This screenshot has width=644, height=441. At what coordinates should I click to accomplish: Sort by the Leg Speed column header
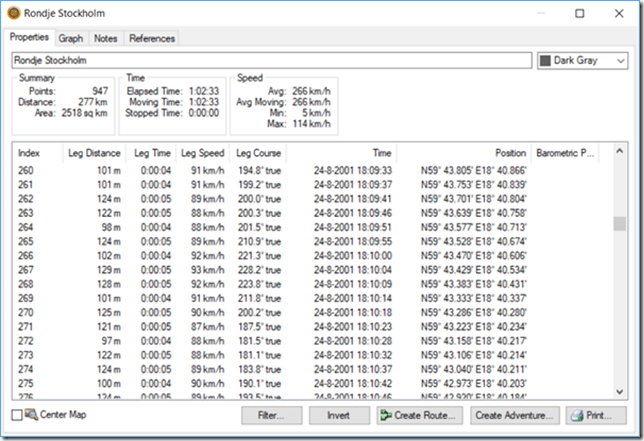[202, 153]
